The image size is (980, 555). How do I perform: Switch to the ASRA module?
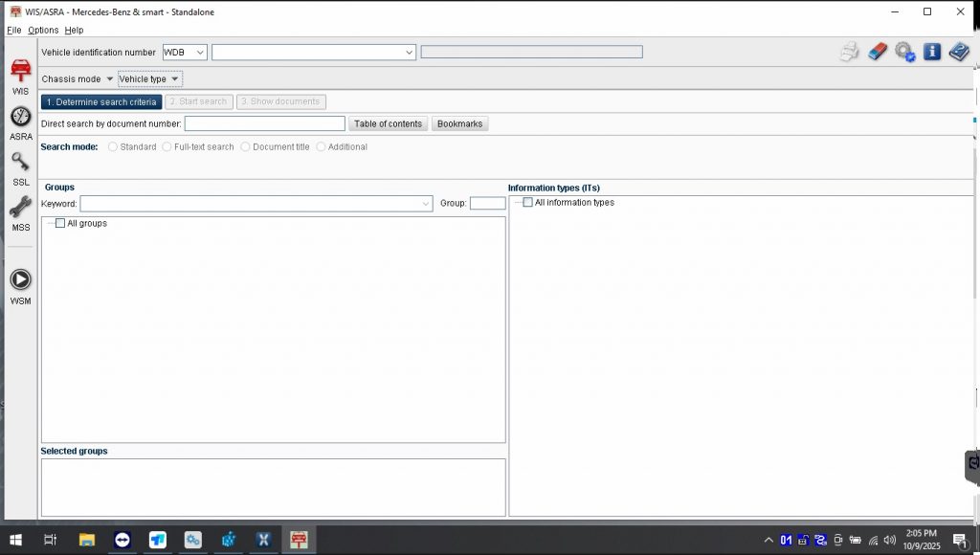pos(20,122)
